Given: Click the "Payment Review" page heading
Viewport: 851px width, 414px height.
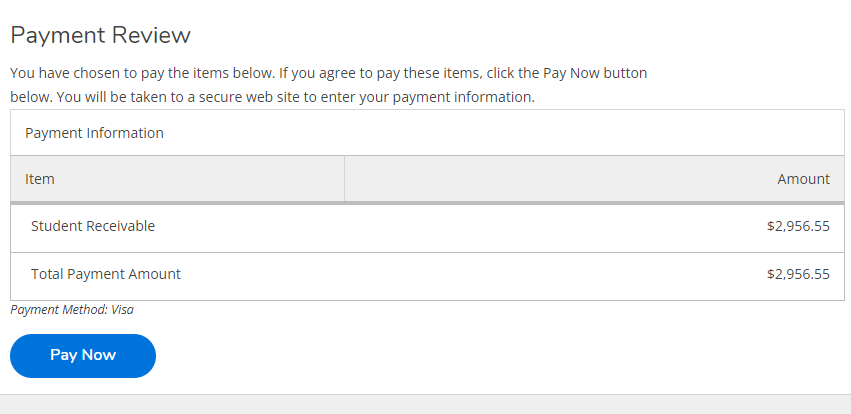Looking at the screenshot, I should 100,36.
